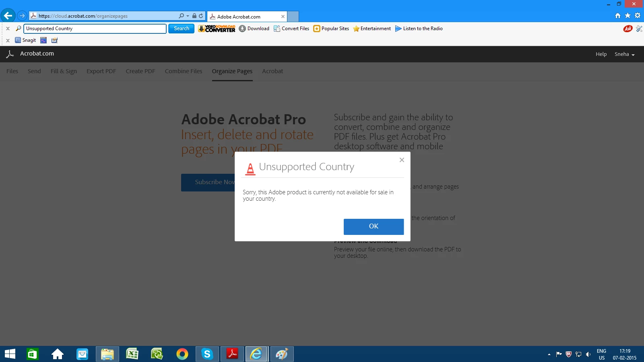Open the colorful ring taskbar icon
This screenshot has height=362, width=644.
click(182, 354)
